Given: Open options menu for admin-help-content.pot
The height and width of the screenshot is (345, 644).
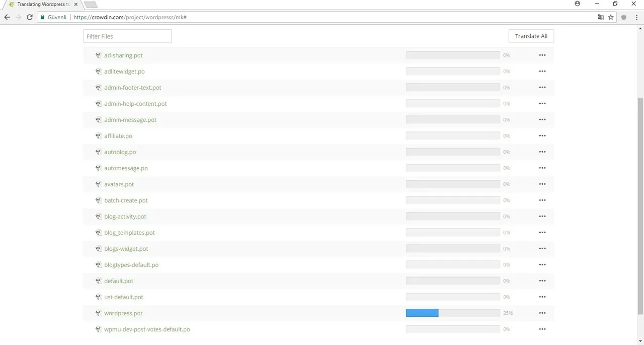Looking at the screenshot, I should 542,104.
